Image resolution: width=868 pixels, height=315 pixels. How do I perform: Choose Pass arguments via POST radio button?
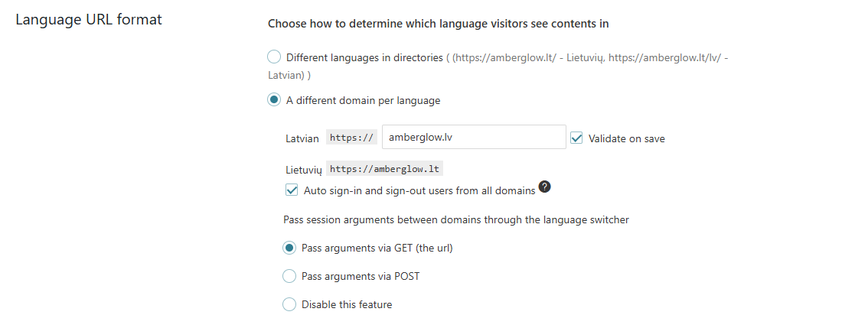point(289,276)
